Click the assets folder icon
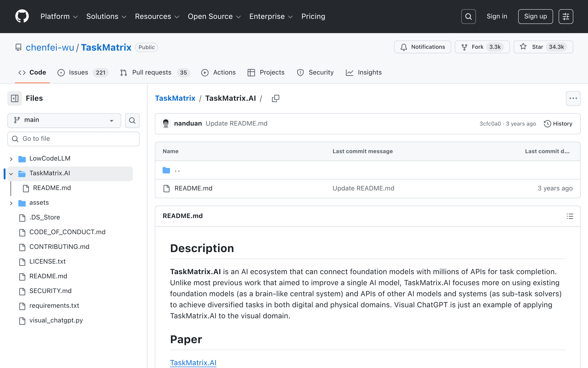 pos(22,203)
